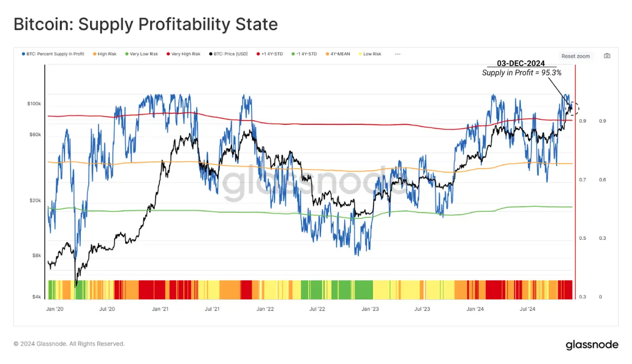Click the glassnode logo at bottom right
632x364 pixels.
(x=592, y=345)
